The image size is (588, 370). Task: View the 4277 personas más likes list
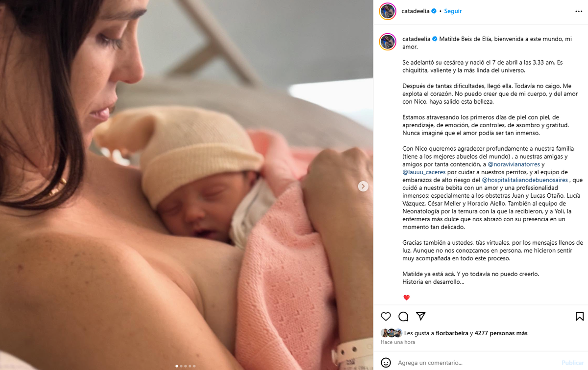[x=501, y=333]
